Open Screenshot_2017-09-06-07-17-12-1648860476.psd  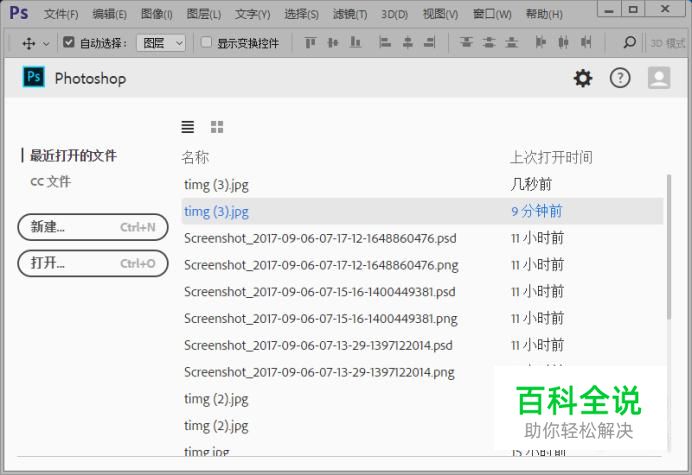tap(422, 238)
